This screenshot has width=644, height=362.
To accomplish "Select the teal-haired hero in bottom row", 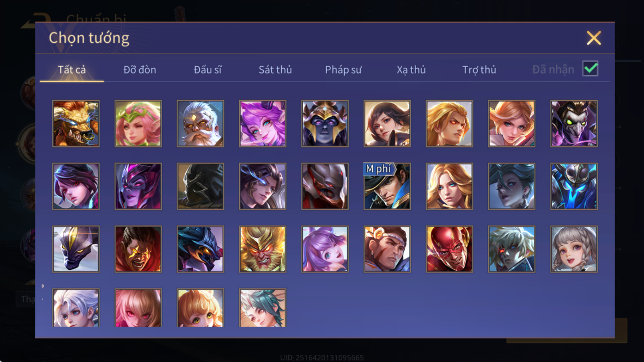I will tap(262, 308).
